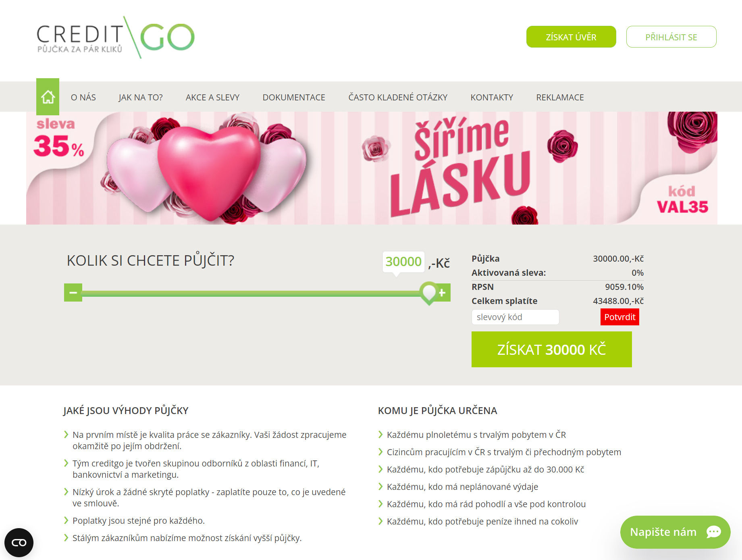Open the cookie settings round icon
The width and height of the screenshot is (742, 560).
(19, 543)
